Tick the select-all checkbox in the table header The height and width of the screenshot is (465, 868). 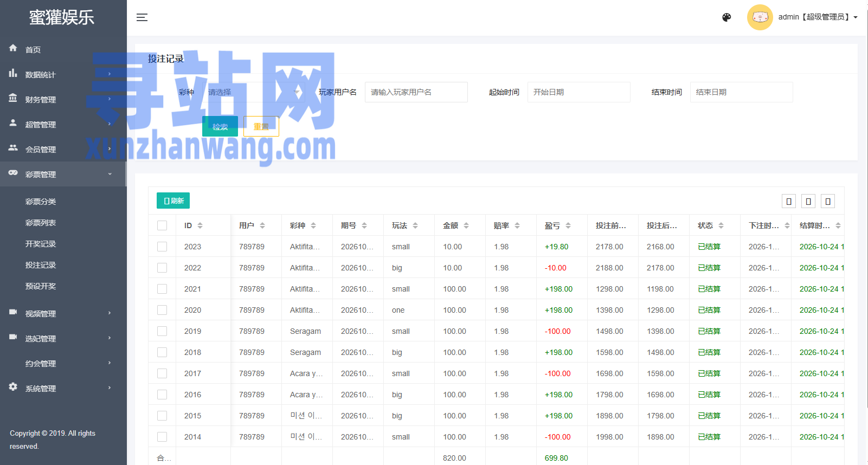[162, 225]
